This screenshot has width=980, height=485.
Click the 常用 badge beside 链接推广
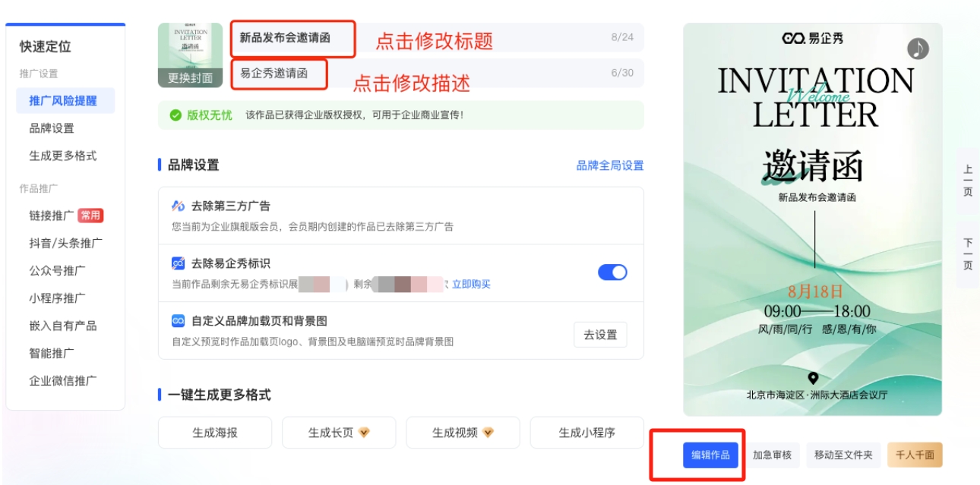pos(90,216)
